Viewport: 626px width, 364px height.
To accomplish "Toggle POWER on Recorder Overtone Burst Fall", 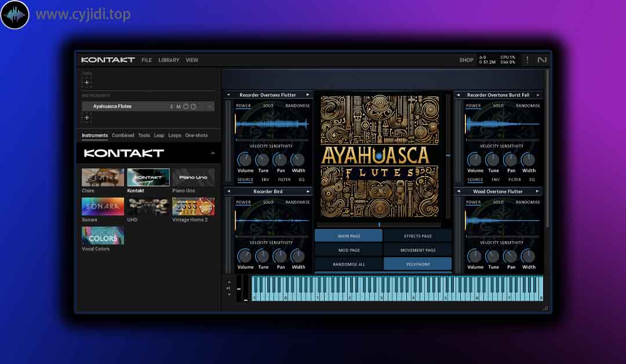I will tap(473, 105).
